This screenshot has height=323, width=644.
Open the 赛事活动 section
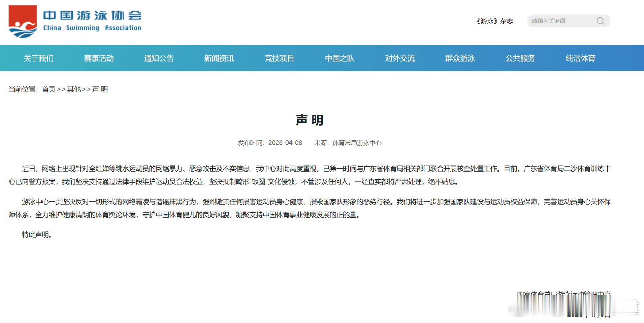click(x=99, y=58)
